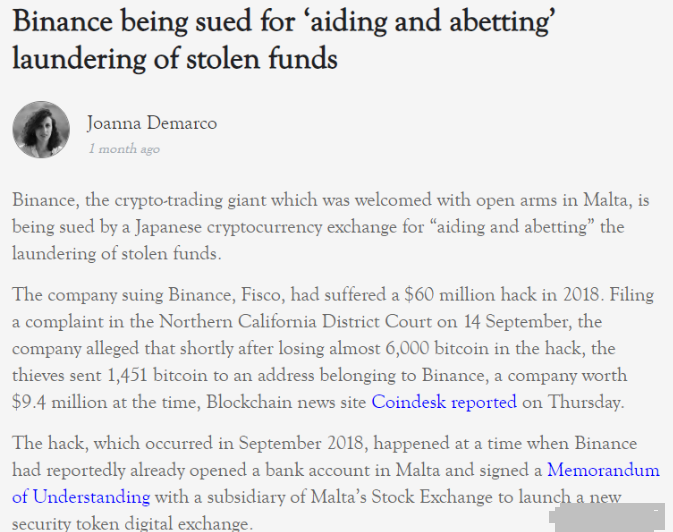
Task: Click the "of Understanding" link text
Action: tap(81, 497)
